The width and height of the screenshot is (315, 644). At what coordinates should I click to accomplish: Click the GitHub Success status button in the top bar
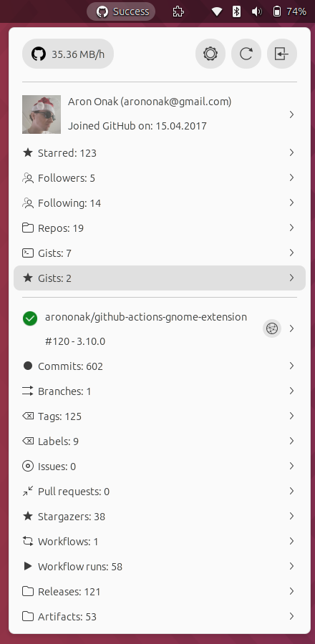[121, 11]
